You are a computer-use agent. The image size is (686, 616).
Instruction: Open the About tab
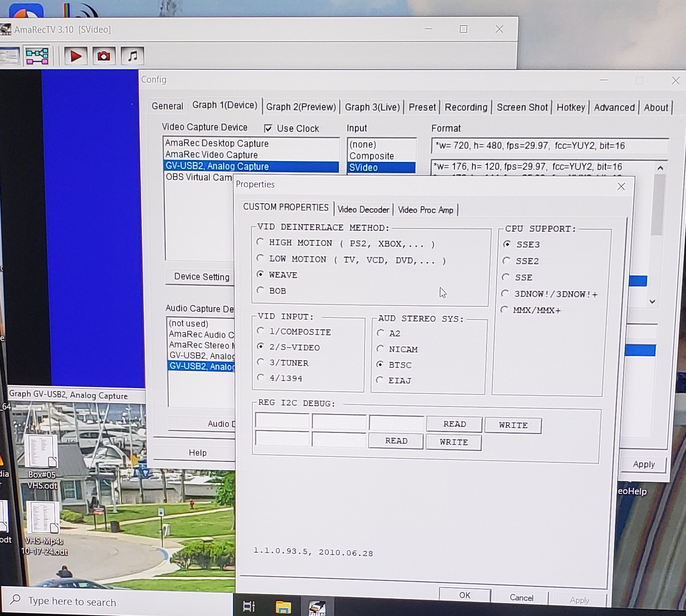[656, 108]
